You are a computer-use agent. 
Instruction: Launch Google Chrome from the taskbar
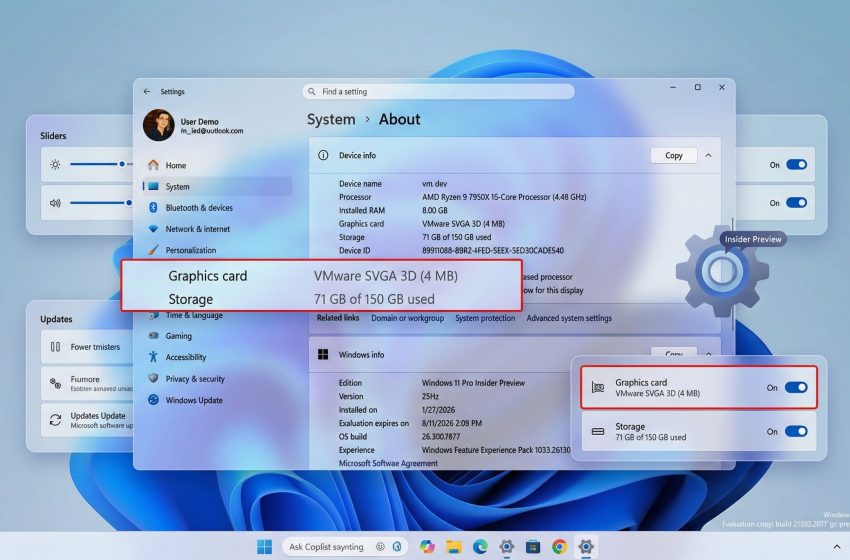[x=559, y=546]
